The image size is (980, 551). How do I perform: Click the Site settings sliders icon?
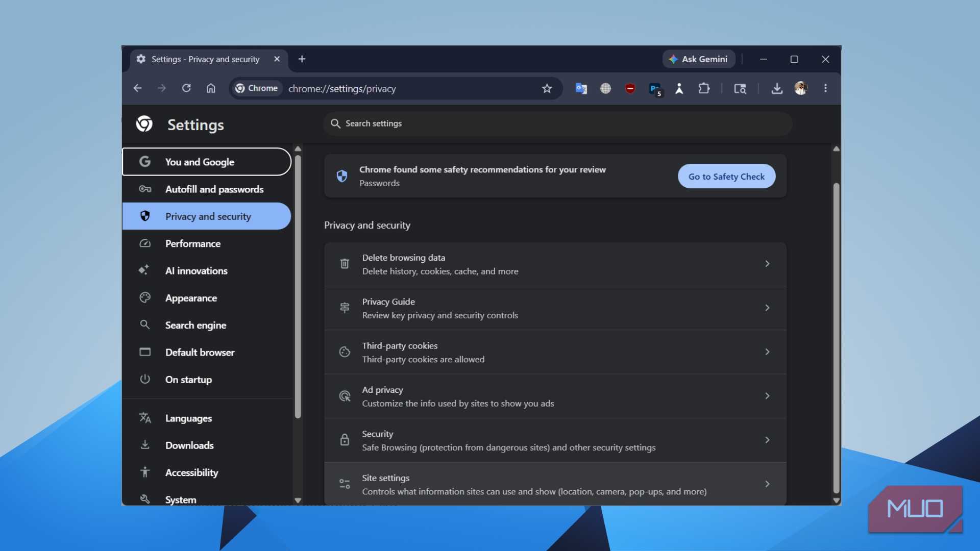(345, 484)
